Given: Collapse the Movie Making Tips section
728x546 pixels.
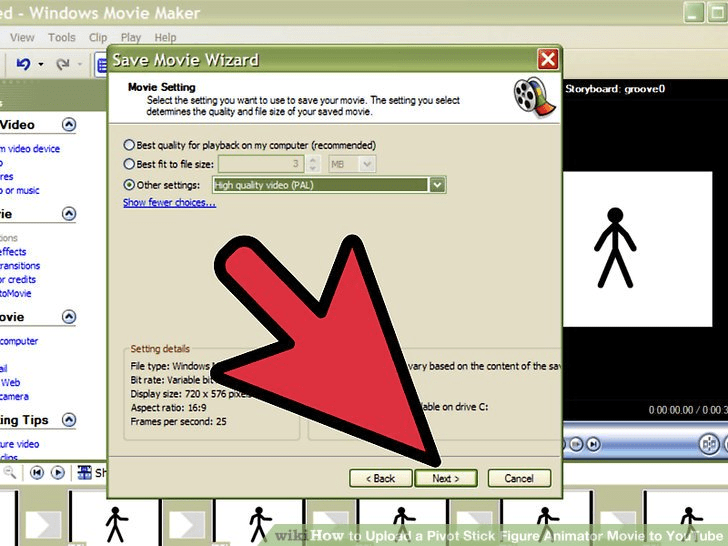Looking at the screenshot, I should pyautogui.click(x=69, y=420).
